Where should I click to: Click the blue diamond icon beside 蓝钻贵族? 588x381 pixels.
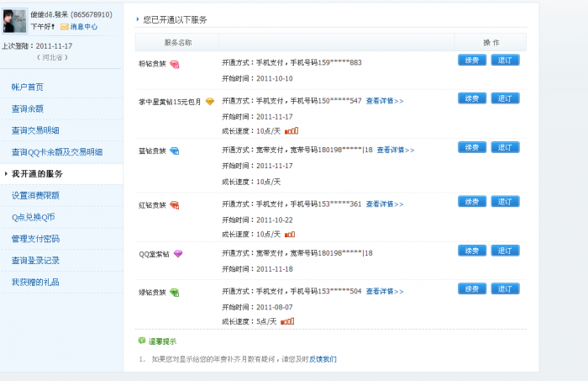[x=175, y=151]
